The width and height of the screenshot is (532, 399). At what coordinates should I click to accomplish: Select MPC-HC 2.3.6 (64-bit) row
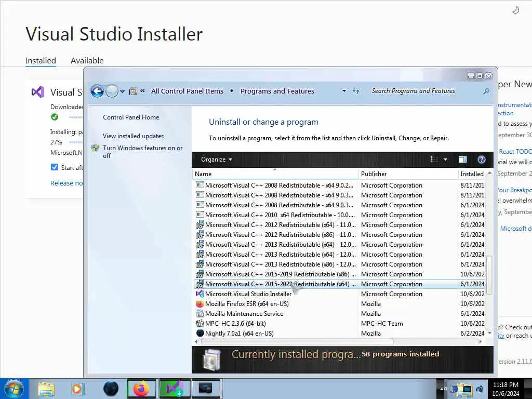(340, 323)
